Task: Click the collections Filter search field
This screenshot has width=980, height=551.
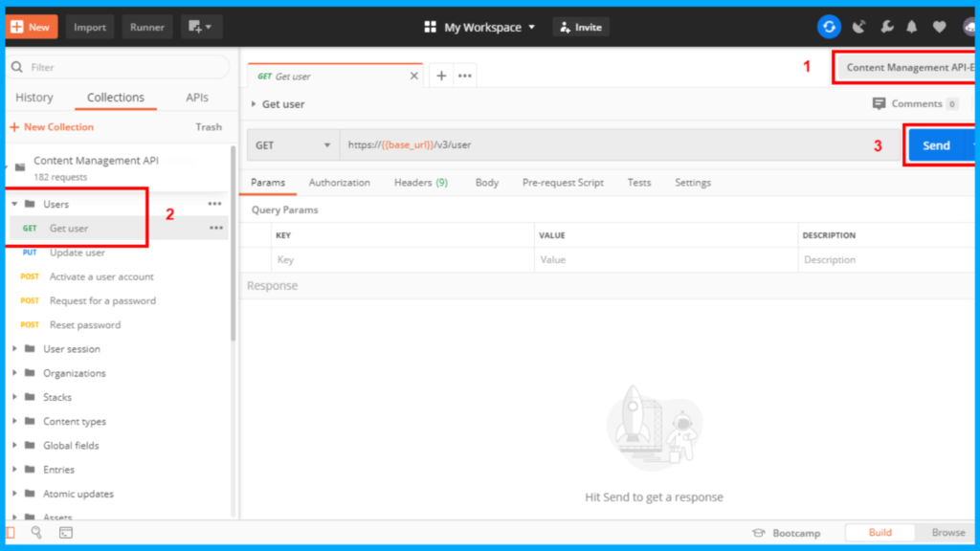Action: (x=120, y=67)
